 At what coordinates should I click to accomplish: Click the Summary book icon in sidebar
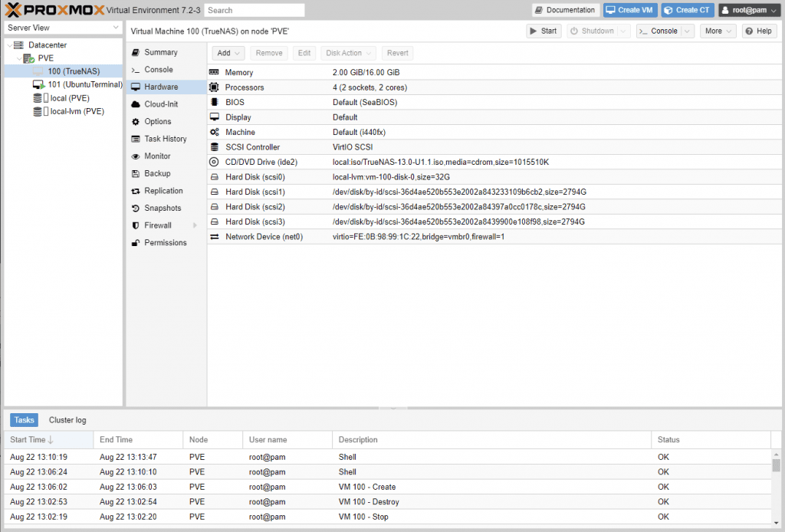pyautogui.click(x=135, y=52)
